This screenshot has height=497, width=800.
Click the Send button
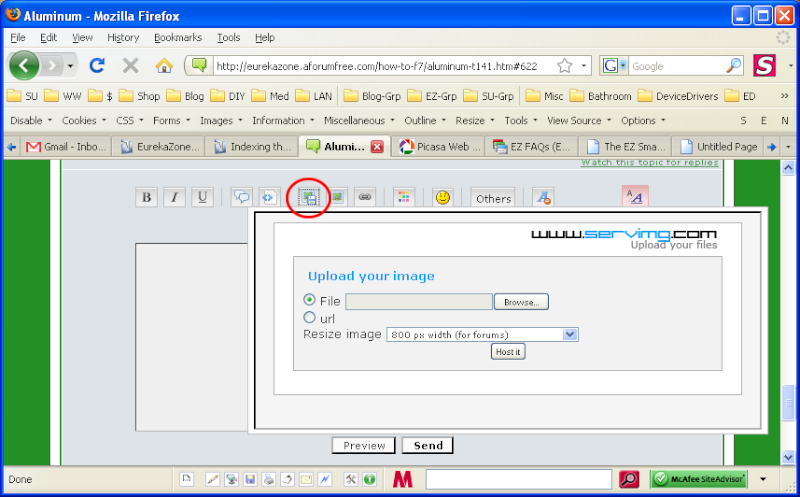(x=428, y=445)
